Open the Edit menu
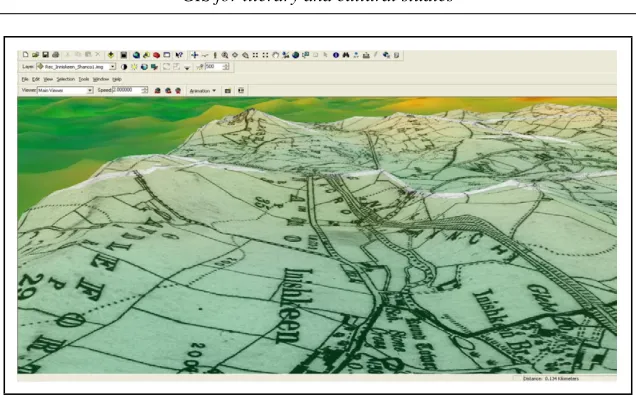The image size is (638, 398). 36,79
